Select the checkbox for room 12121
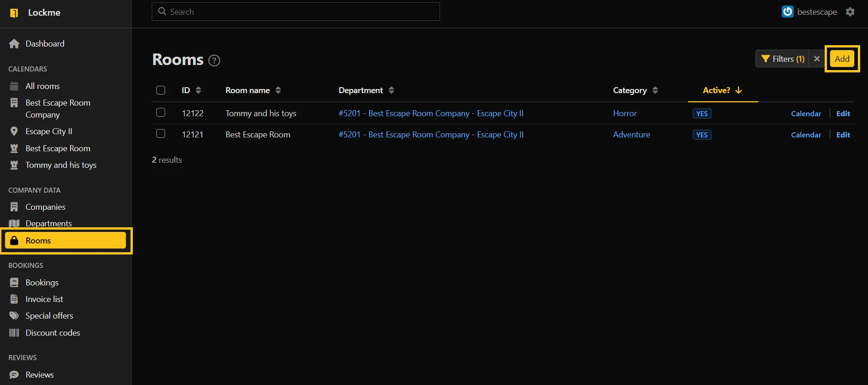Viewport: 868px width, 385px height. [161, 134]
